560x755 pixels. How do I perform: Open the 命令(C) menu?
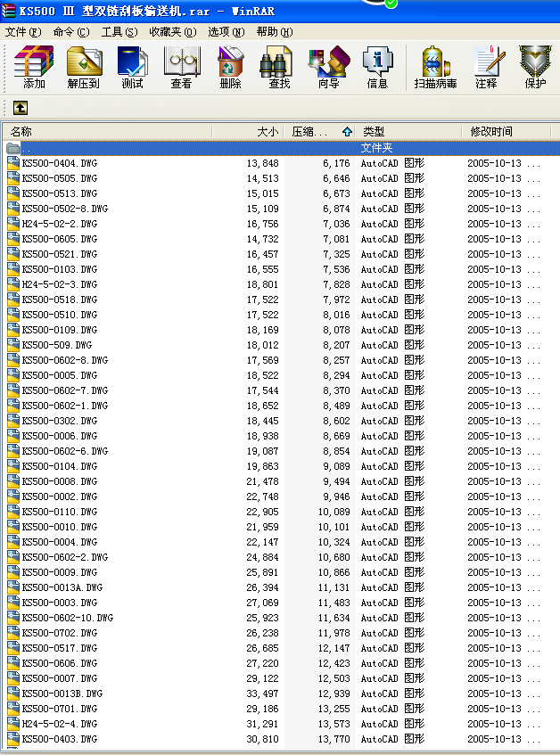pos(71,32)
